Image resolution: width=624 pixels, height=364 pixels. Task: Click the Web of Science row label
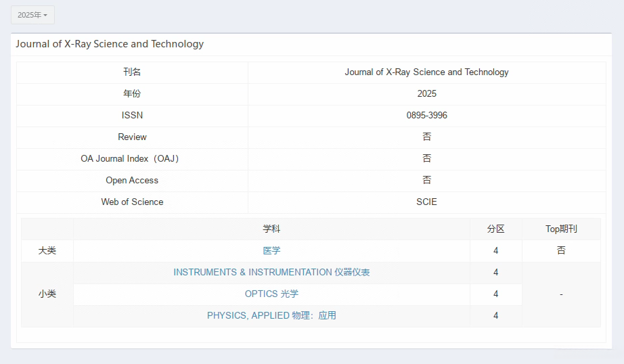(x=132, y=202)
